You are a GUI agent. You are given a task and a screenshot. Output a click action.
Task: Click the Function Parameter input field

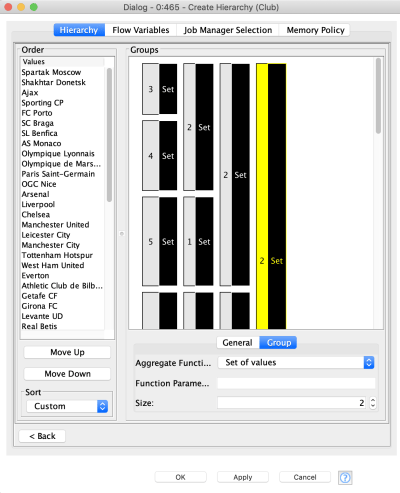click(x=296, y=383)
